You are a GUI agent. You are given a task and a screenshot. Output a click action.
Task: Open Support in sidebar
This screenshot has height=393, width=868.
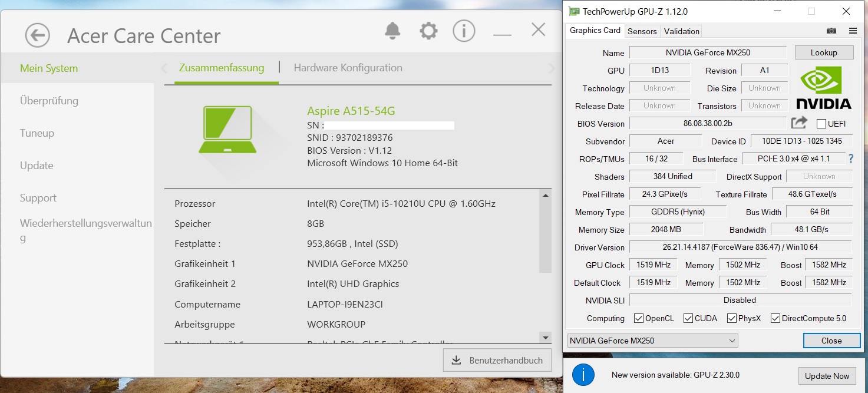(38, 198)
